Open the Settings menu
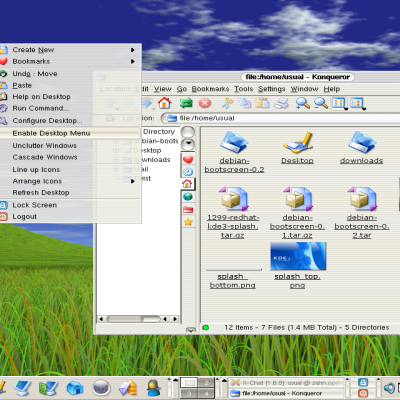The height and width of the screenshot is (400, 400). coord(272,89)
